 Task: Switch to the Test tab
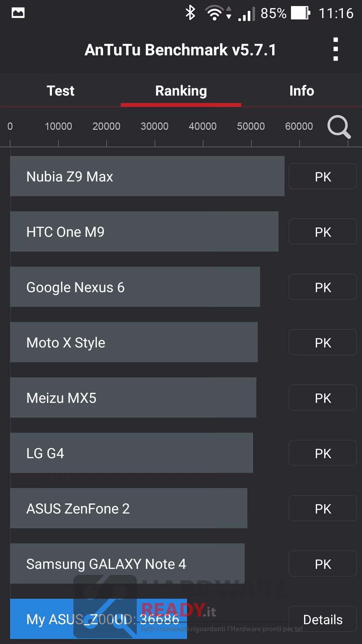(60, 91)
